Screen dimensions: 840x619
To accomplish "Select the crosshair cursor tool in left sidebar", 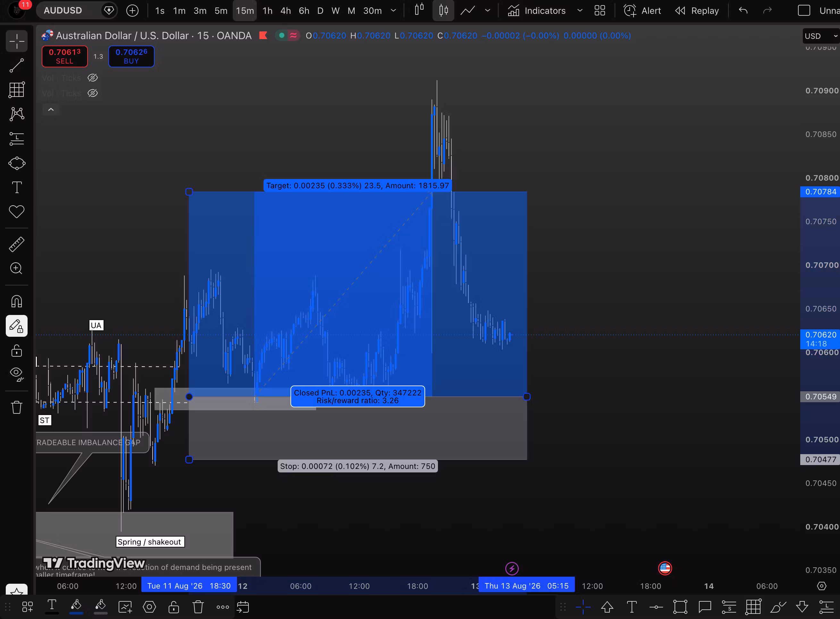I will click(x=16, y=41).
